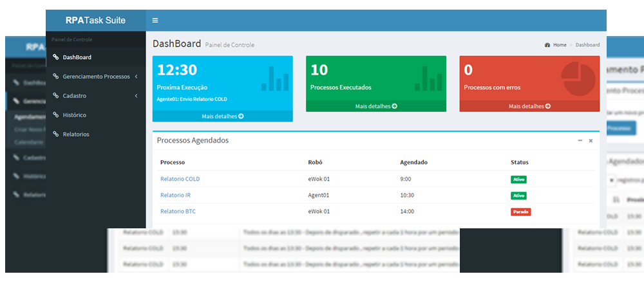Viewport: 644px width, 283px height.
Task: Toggle the hamburger sidebar menu icon
Action: [x=155, y=21]
